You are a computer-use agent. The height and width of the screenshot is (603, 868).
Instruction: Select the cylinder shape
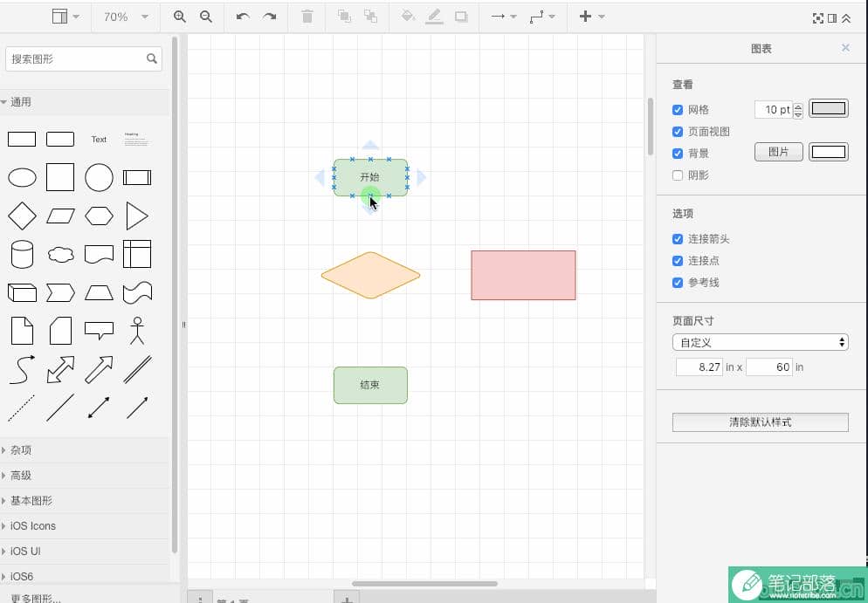pyautogui.click(x=22, y=255)
